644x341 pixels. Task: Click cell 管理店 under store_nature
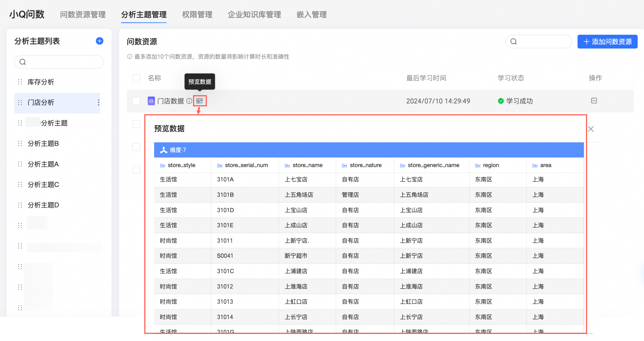(x=350, y=195)
